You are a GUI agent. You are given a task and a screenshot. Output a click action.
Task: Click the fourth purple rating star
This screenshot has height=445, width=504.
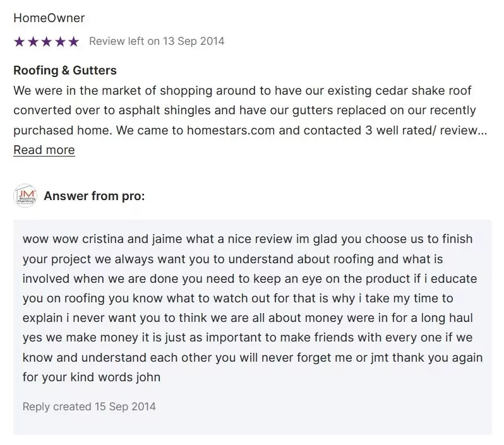(x=60, y=42)
